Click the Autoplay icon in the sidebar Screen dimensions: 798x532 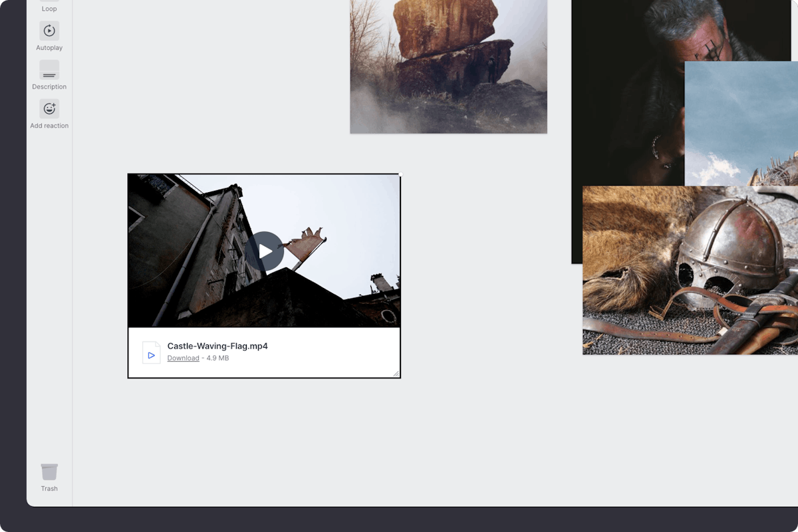(x=49, y=31)
